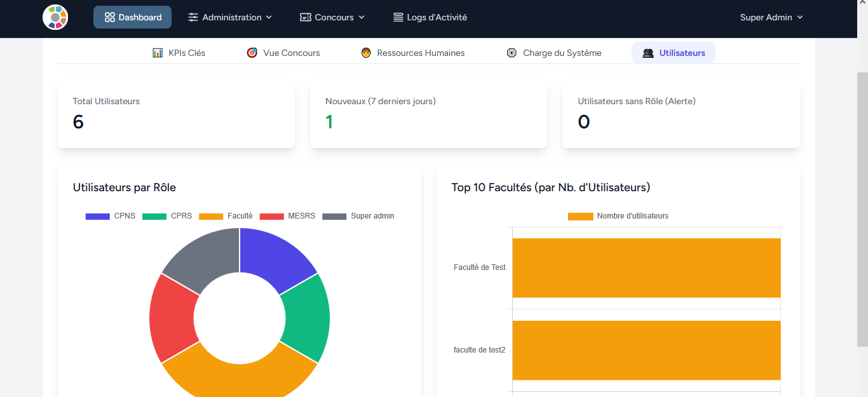This screenshot has height=397, width=868.
Task: Click the KPIs Clés bar chart icon
Action: 158,53
